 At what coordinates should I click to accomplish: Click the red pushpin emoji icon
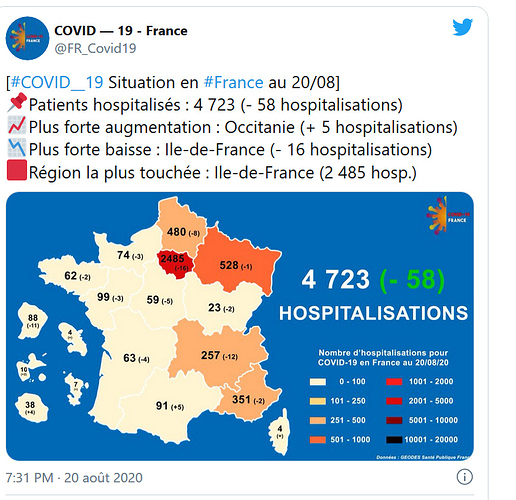pyautogui.click(x=17, y=103)
